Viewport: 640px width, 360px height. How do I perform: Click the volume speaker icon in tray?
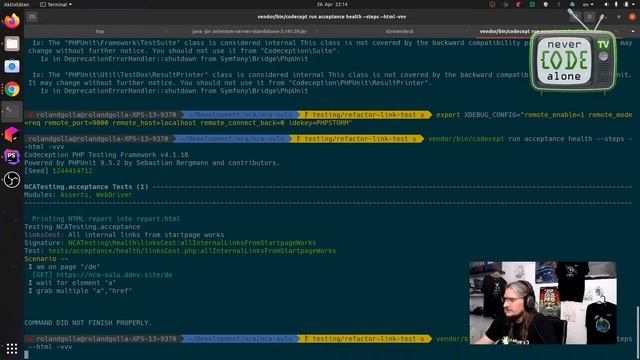606,4
